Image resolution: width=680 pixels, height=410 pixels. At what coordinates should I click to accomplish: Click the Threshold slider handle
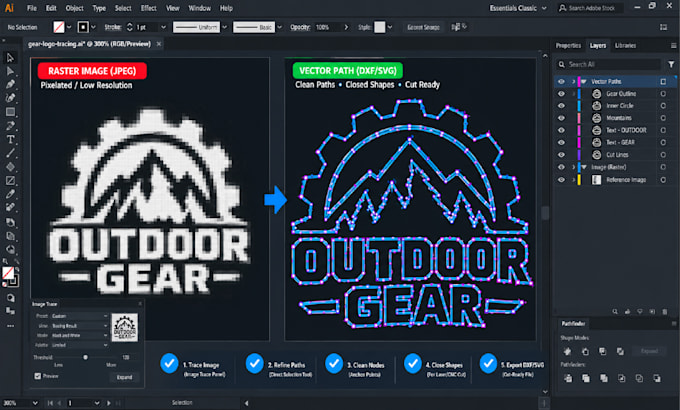85,357
